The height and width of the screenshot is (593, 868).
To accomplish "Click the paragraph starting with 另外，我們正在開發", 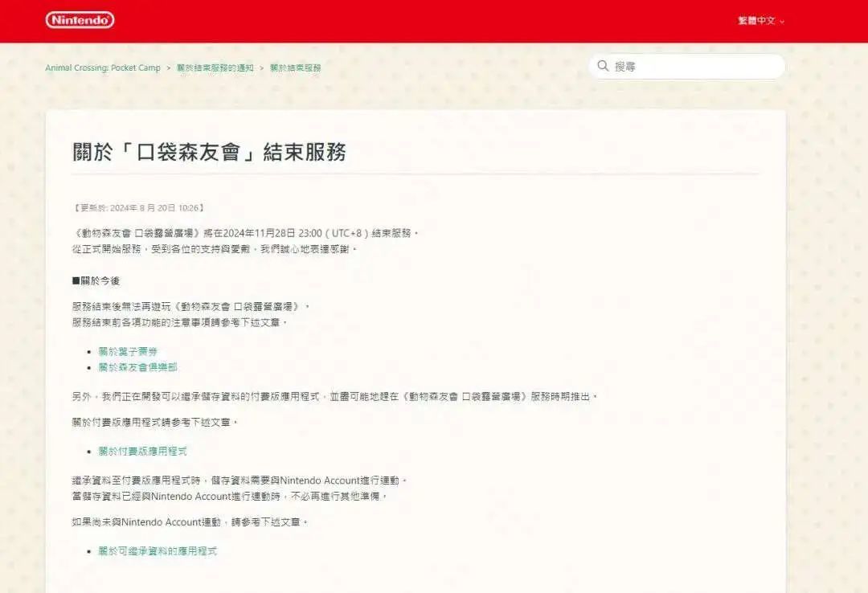I will point(335,396).
